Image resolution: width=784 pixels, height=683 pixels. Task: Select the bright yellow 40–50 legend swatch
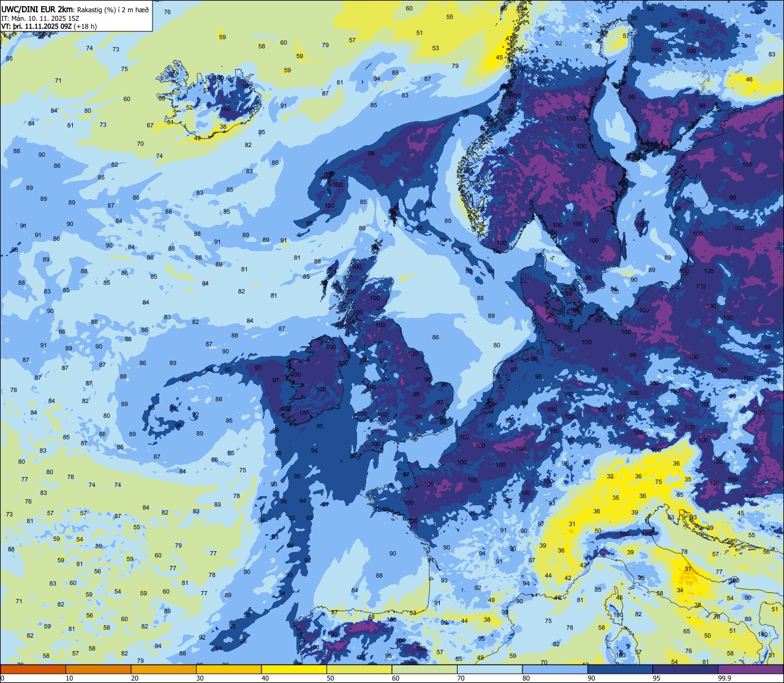pos(294,669)
